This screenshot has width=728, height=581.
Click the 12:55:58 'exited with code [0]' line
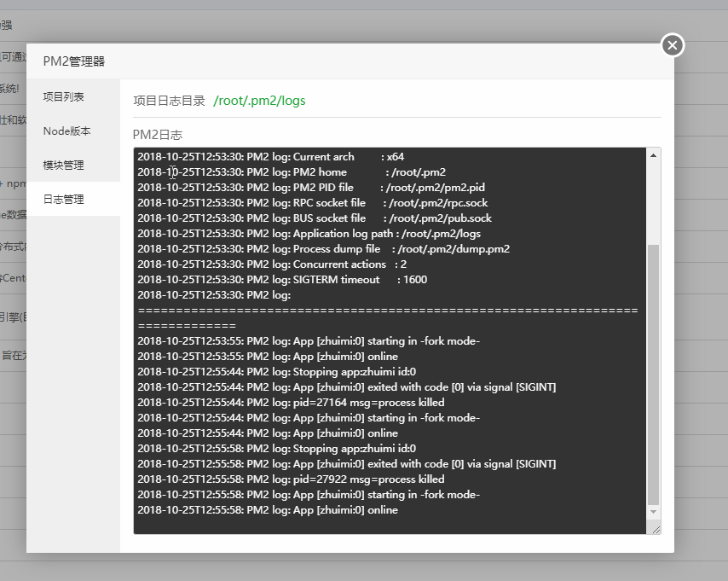pyautogui.click(x=347, y=463)
